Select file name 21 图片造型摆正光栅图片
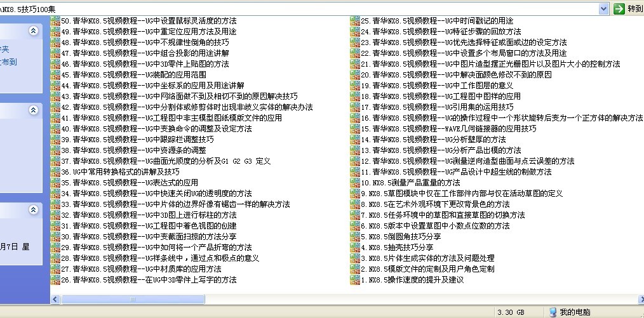Viewport: 644px width, 318px height. click(490, 64)
